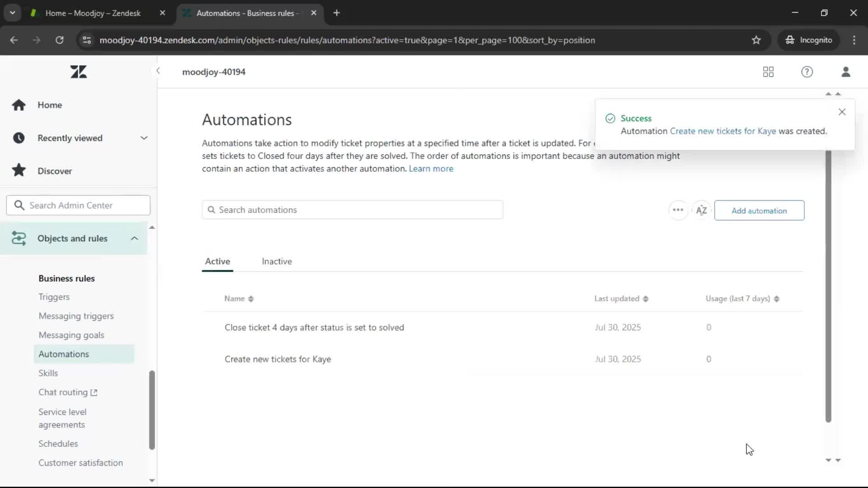The image size is (868, 488).
Task: Collapse the sidebar with the chevron arrow
Action: click(x=158, y=71)
